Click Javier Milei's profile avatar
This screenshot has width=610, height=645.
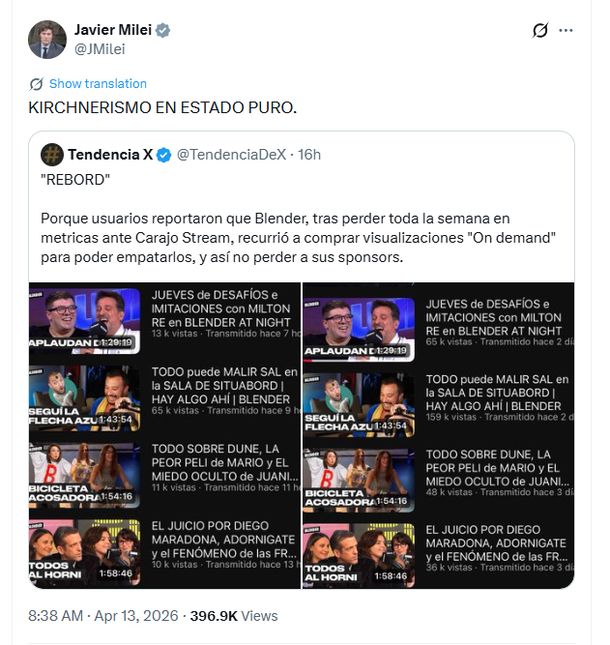pos(46,39)
